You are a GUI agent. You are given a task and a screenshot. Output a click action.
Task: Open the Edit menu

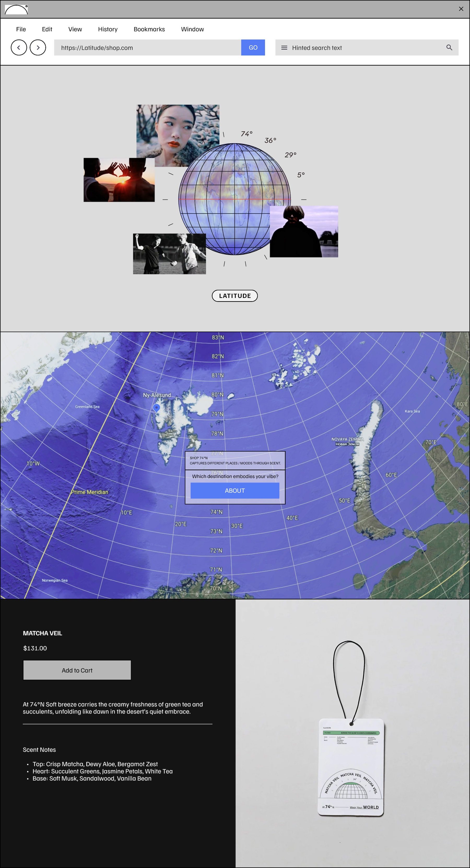47,29
